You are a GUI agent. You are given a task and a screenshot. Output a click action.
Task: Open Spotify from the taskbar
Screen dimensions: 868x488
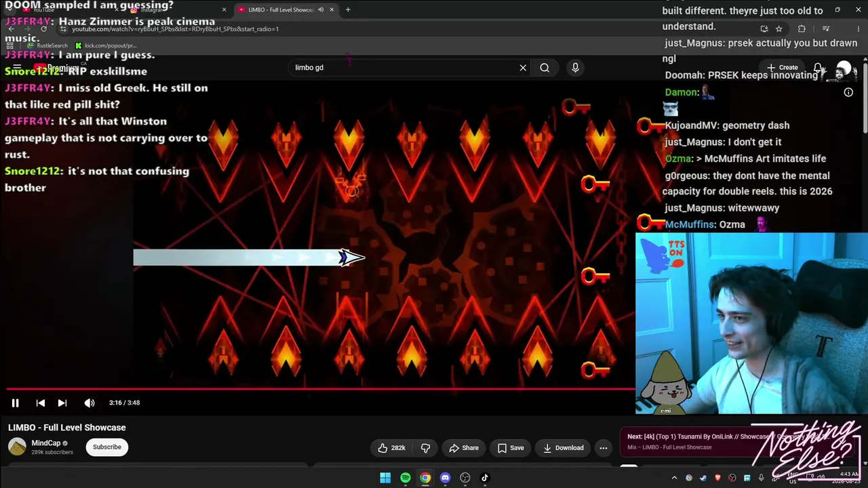coord(406,478)
